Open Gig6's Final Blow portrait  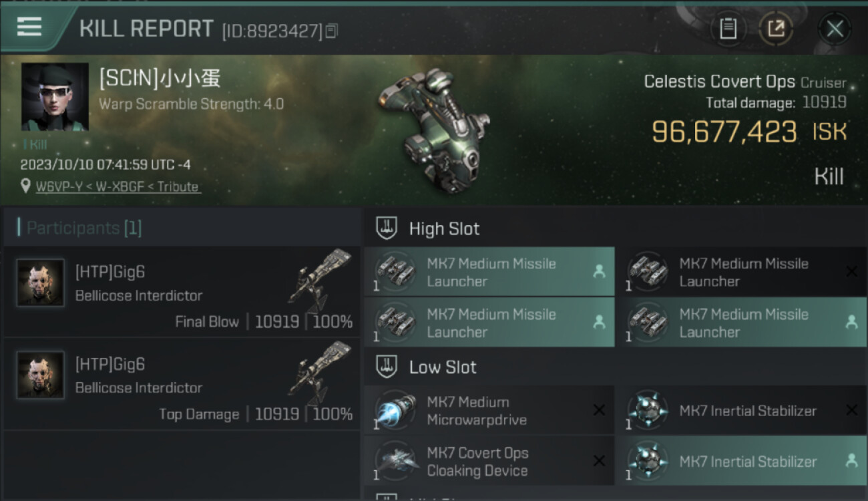(41, 283)
